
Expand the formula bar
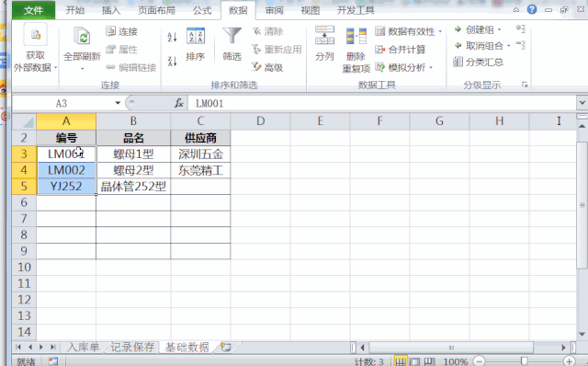coord(582,102)
